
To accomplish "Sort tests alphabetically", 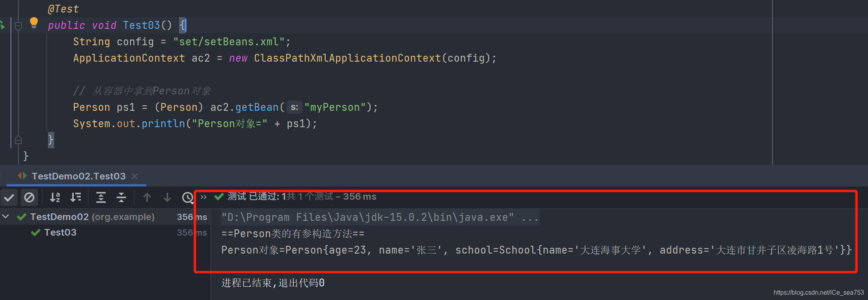I will click(x=55, y=198).
